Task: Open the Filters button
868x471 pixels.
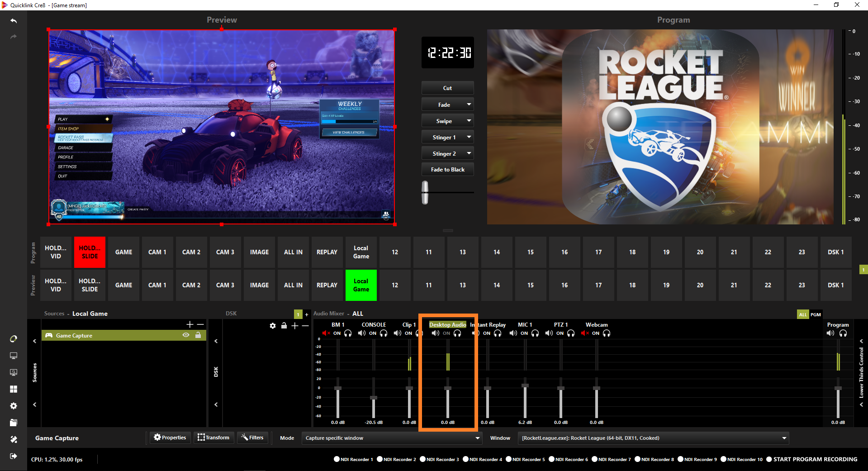Action: click(252, 438)
